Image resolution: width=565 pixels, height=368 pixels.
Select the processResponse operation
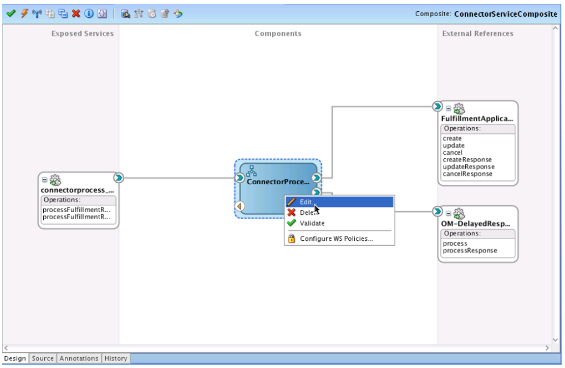[470, 251]
